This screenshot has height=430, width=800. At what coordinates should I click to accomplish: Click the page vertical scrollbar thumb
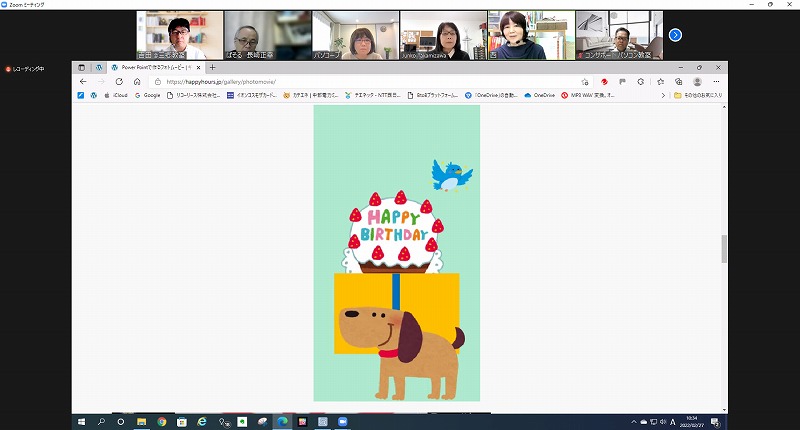tap(724, 248)
